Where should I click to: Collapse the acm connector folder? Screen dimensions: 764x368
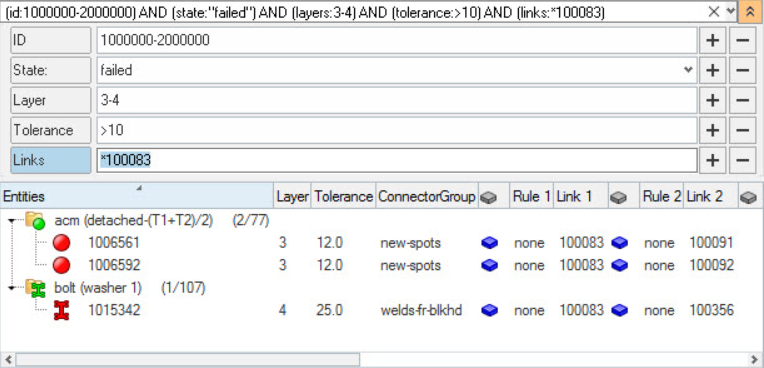pyautogui.click(x=12, y=221)
